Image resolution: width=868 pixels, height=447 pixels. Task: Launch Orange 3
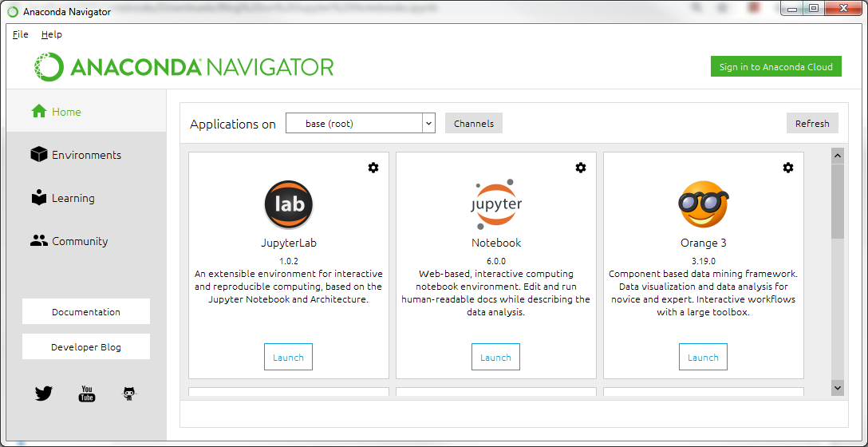[x=703, y=357]
